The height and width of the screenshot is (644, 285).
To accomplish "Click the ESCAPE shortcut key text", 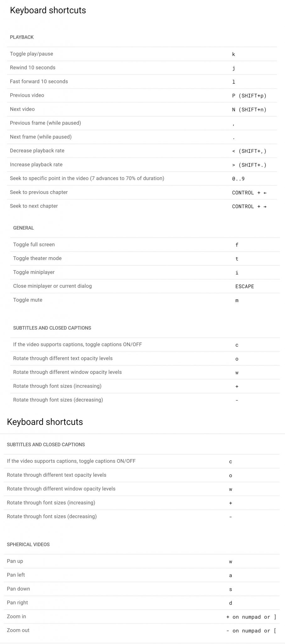I will (x=244, y=286).
